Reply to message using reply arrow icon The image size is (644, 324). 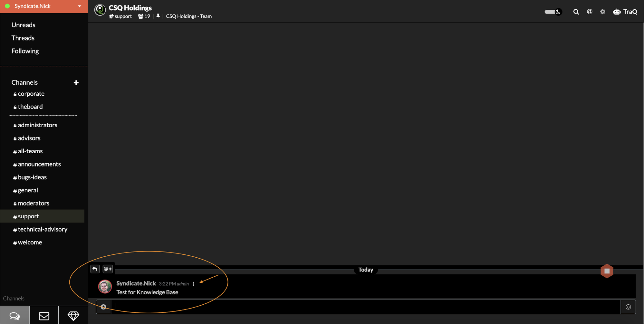click(95, 269)
